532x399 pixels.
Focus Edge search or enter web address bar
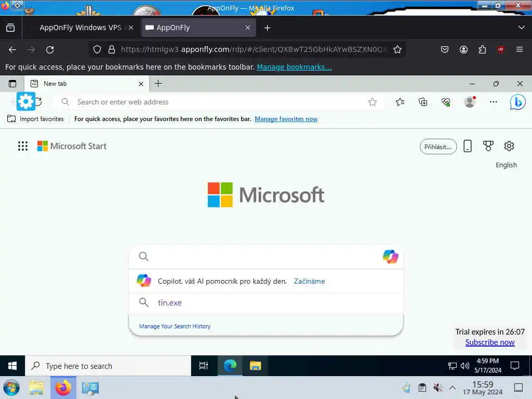click(217, 102)
